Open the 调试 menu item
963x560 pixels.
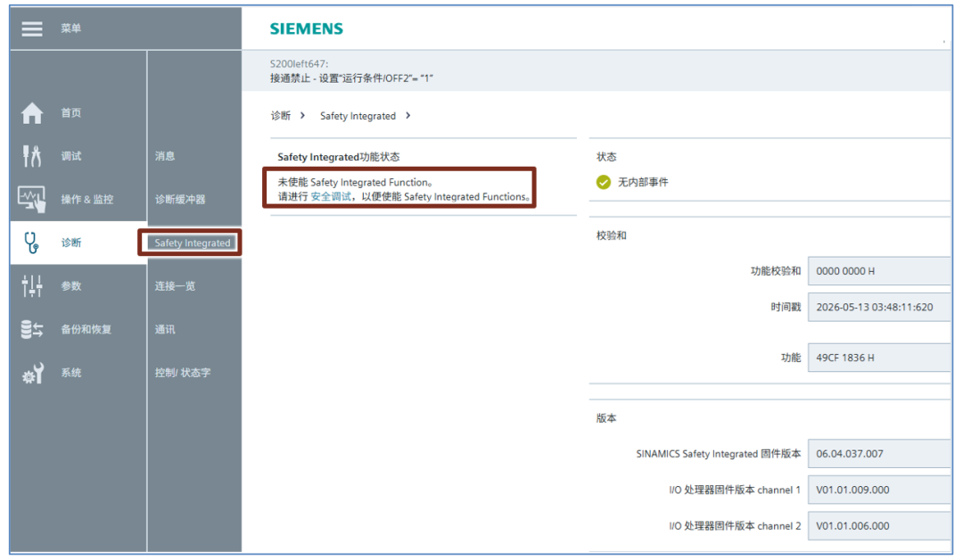click(71, 156)
